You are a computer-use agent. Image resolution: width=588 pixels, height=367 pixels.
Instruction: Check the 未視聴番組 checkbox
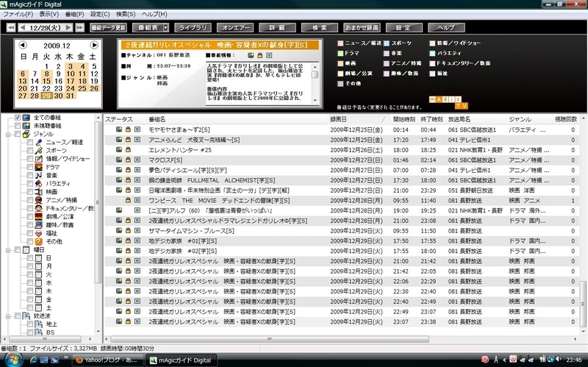[18, 126]
